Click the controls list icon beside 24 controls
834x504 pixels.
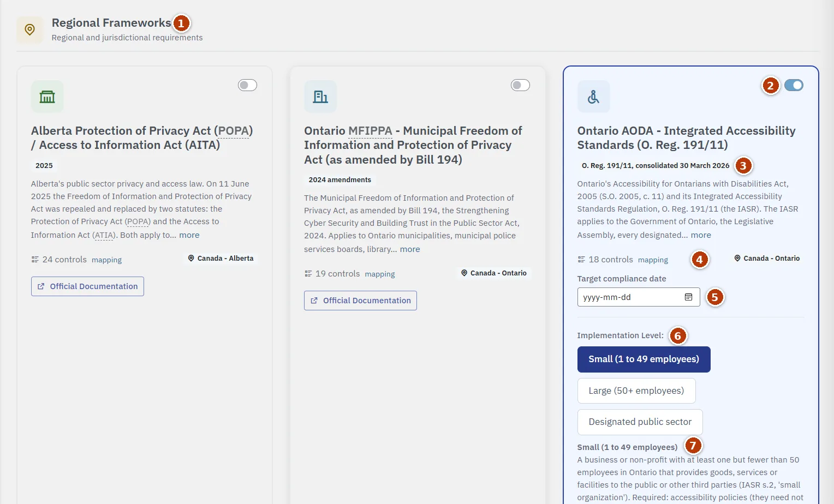click(x=35, y=260)
